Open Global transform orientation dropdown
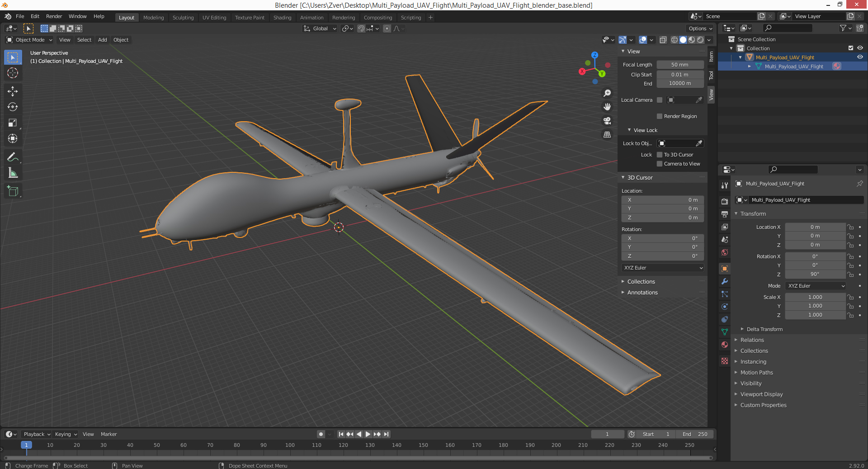Image resolution: width=868 pixels, height=469 pixels. pyautogui.click(x=320, y=28)
